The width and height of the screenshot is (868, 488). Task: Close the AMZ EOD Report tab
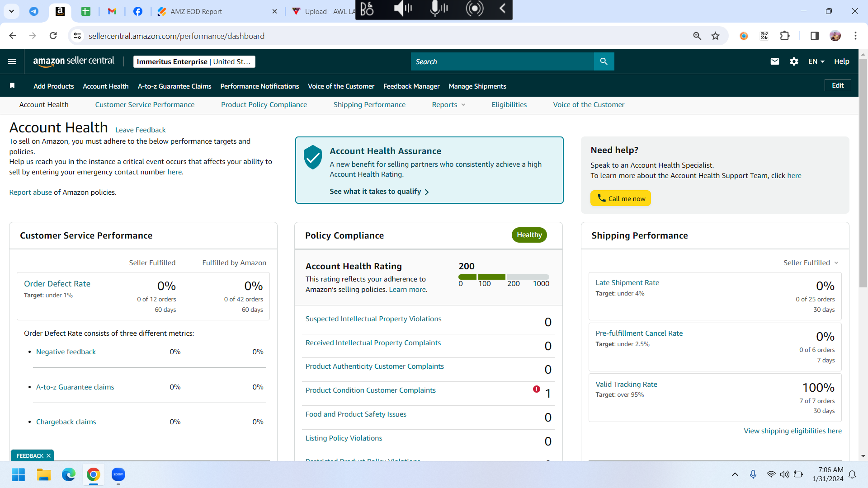point(274,11)
